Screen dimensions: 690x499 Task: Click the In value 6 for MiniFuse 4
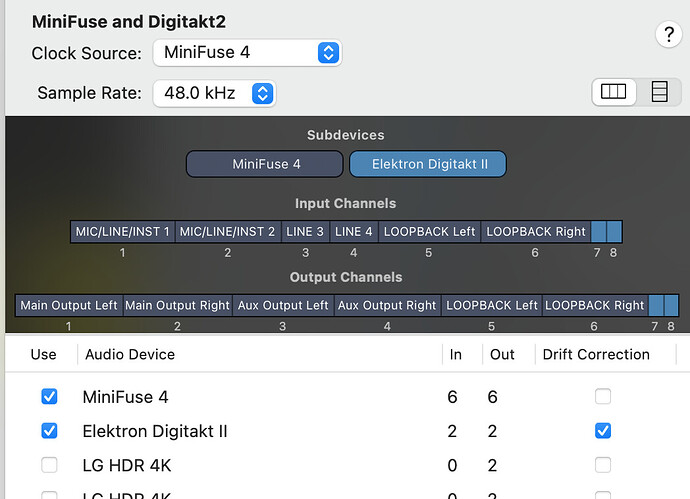point(452,397)
